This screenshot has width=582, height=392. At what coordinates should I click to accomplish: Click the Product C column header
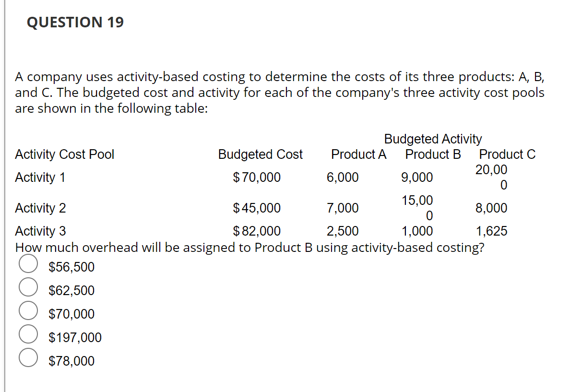point(507,154)
